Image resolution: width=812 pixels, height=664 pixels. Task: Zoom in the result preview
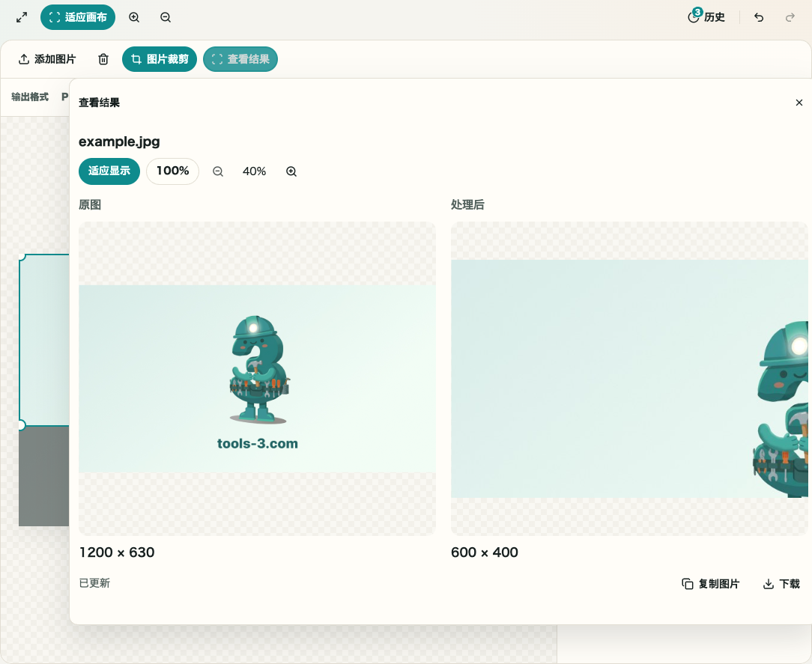click(x=291, y=171)
